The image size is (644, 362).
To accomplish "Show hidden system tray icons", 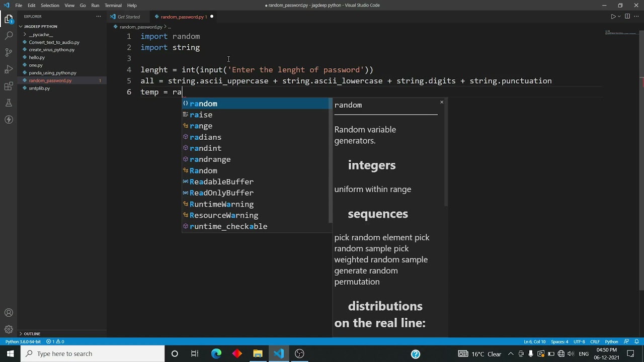I will (x=511, y=353).
